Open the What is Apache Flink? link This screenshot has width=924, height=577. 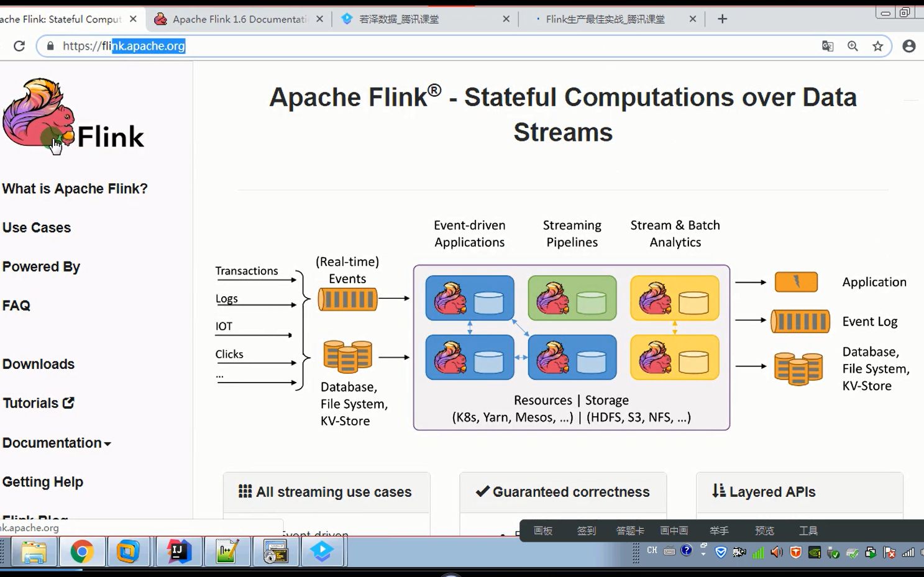tap(75, 188)
